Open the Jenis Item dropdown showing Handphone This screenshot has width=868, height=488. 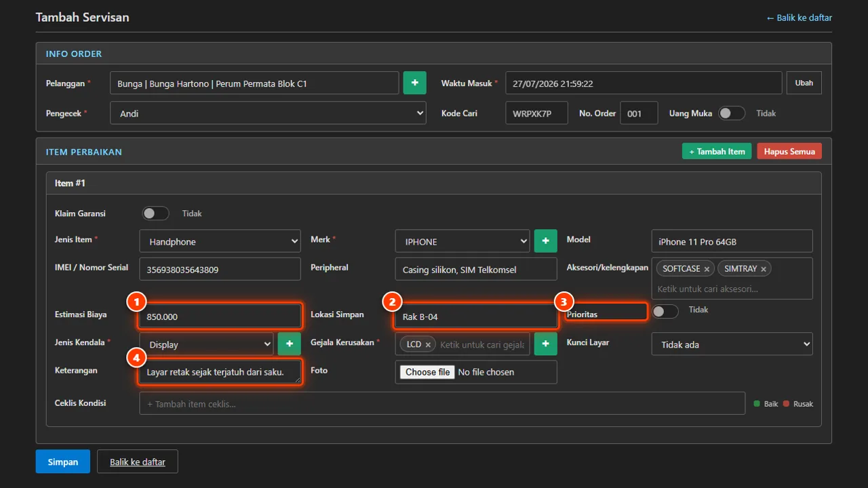220,241
